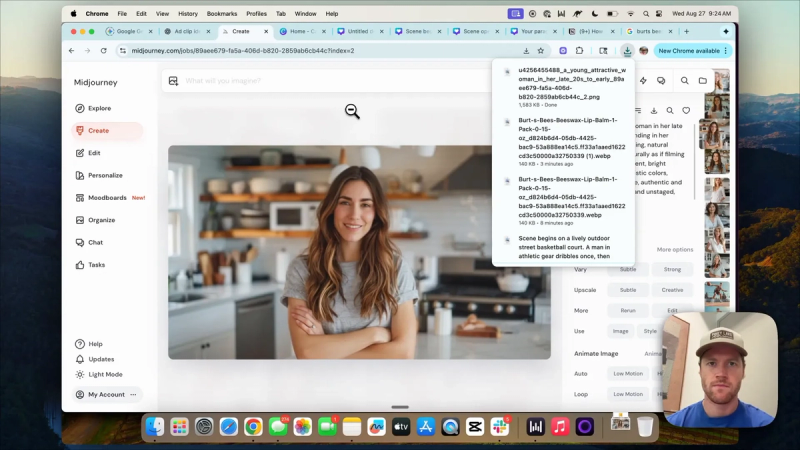The image size is (800, 450).
Task: Click the Vary Strong button
Action: (x=672, y=269)
